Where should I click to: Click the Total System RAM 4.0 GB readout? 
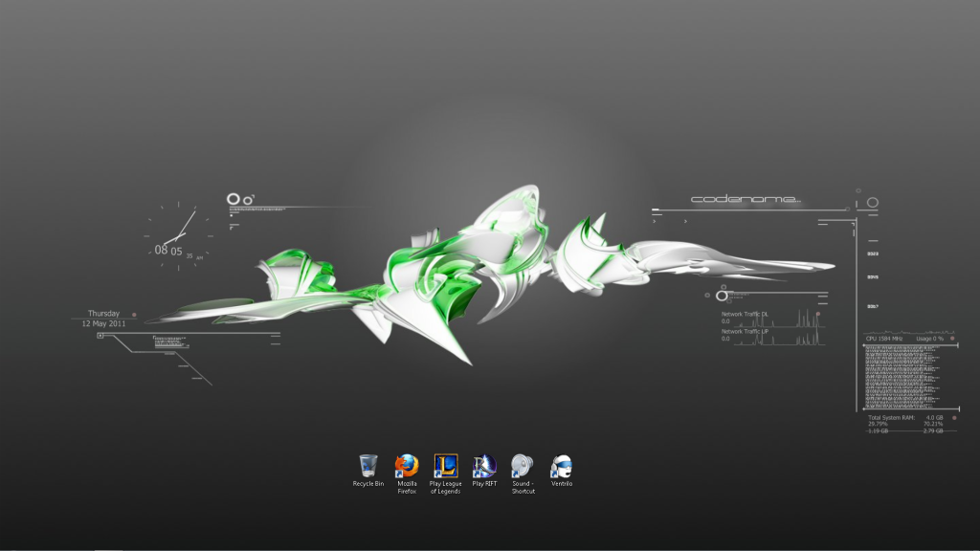point(905,418)
